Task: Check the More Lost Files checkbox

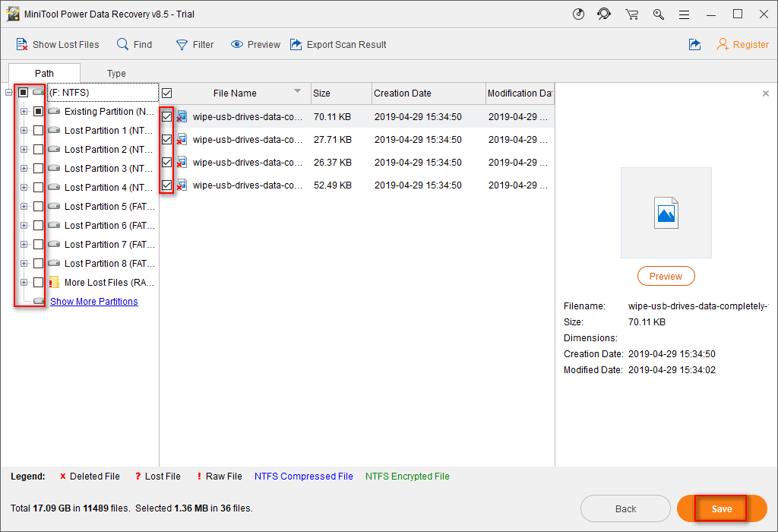Action: pos(38,283)
